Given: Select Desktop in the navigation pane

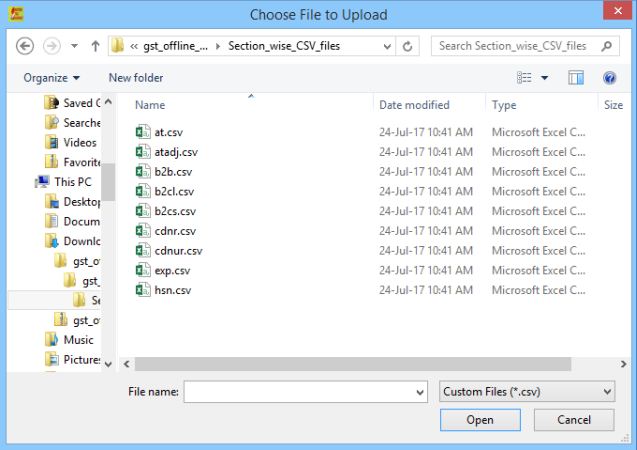Looking at the screenshot, I should pos(72,201).
